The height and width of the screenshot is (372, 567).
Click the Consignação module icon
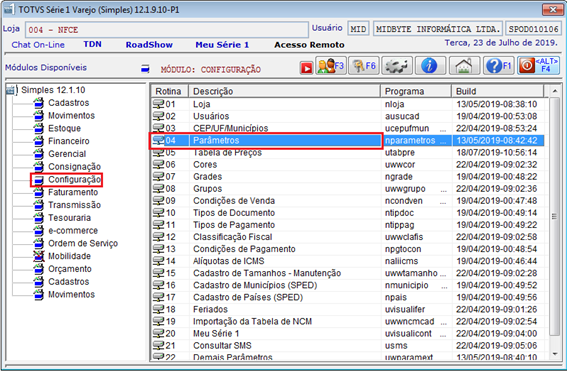tap(39, 167)
